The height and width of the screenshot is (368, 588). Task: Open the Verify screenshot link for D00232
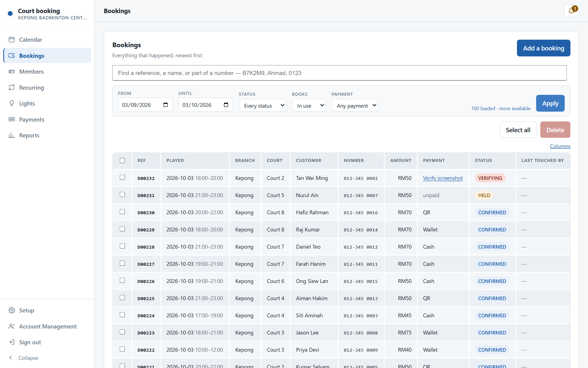coord(443,178)
